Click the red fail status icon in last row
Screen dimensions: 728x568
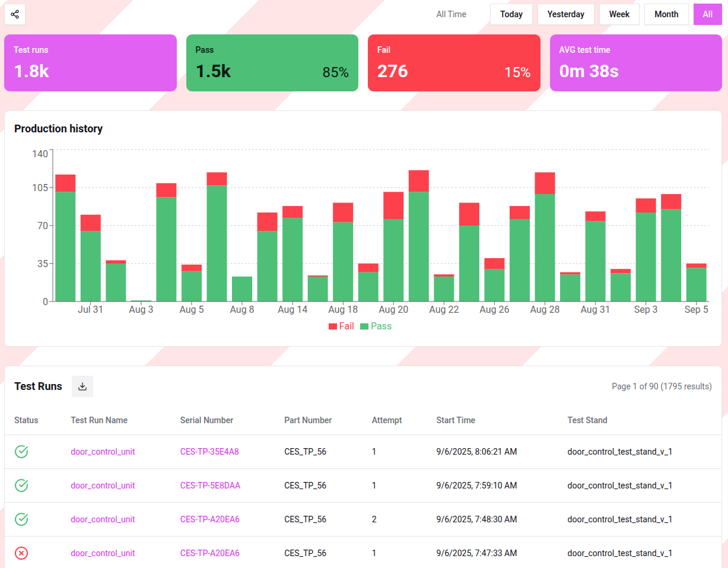tap(21, 553)
